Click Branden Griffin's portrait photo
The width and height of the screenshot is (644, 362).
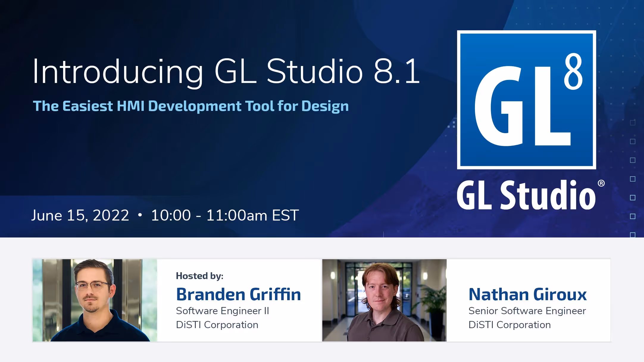(95, 300)
